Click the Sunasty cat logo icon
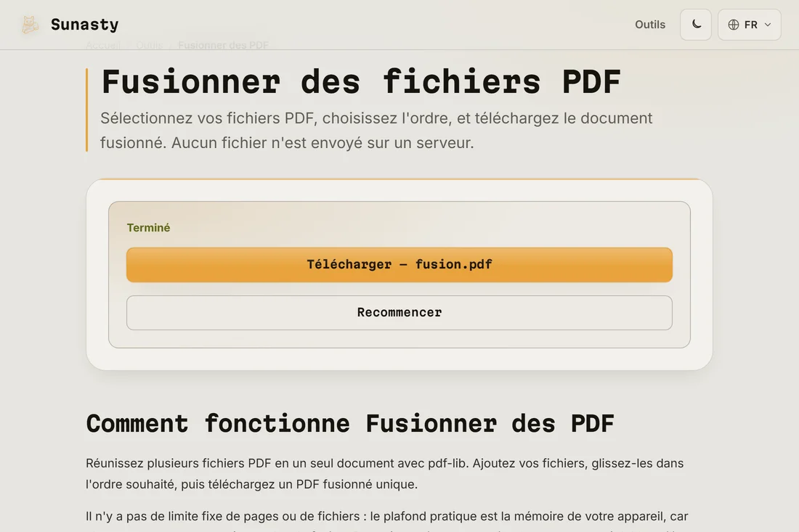 coord(30,25)
